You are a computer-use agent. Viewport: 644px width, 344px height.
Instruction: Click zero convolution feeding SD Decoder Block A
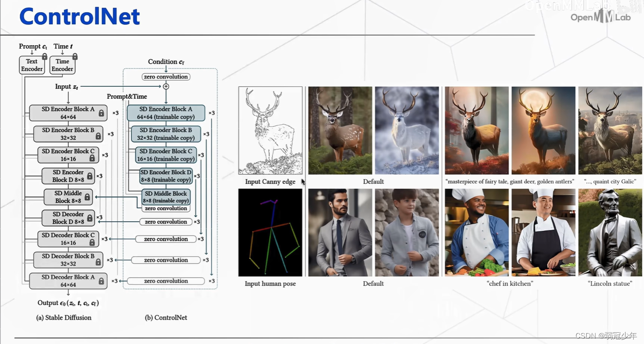tap(166, 281)
